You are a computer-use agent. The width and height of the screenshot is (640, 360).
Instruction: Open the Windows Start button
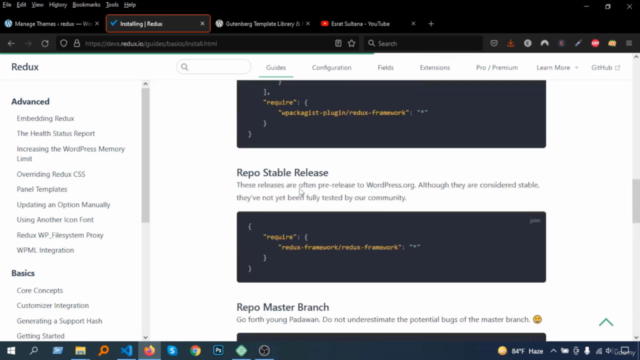11,351
